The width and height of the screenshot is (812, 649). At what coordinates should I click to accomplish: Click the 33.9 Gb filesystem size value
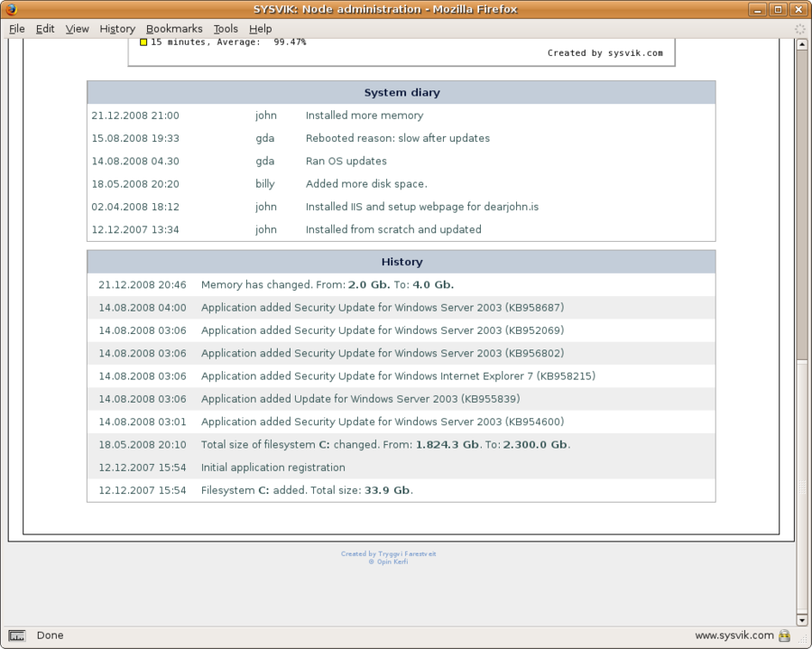388,490
